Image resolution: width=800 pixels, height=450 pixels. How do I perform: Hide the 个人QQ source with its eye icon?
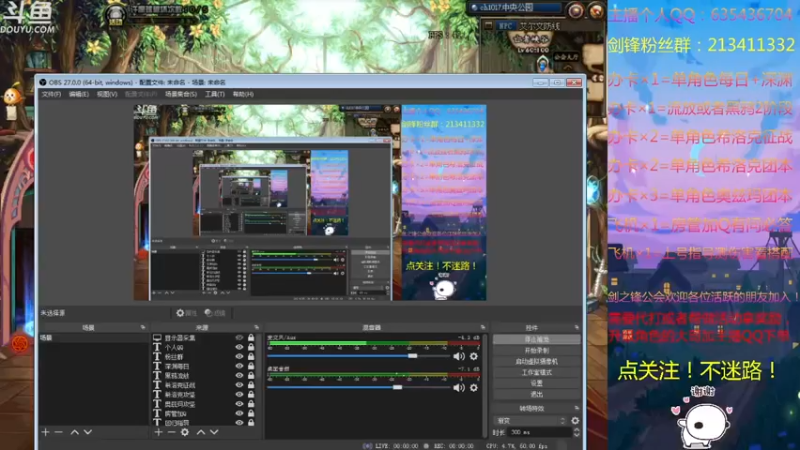pos(239,347)
